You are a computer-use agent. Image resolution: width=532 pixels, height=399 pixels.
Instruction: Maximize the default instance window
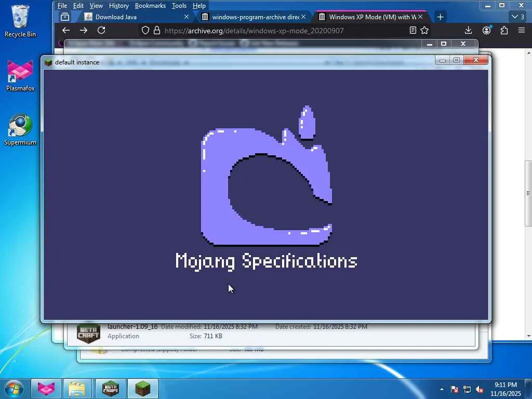click(457, 60)
